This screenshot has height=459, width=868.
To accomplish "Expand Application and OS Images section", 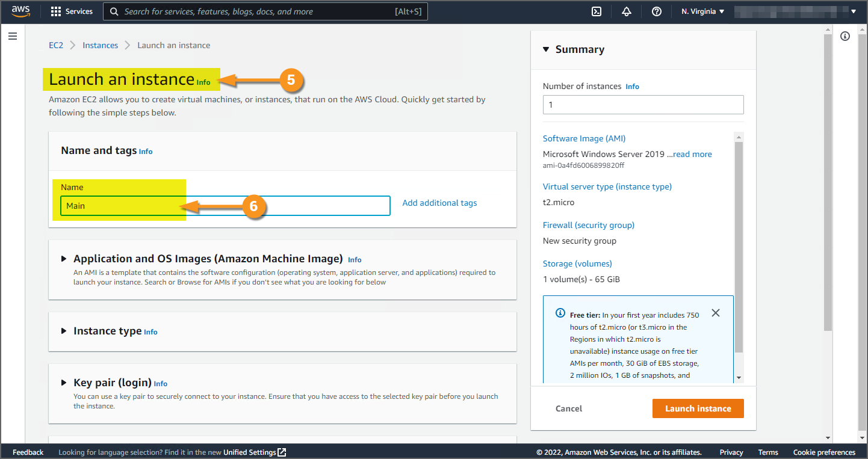I will tap(64, 259).
